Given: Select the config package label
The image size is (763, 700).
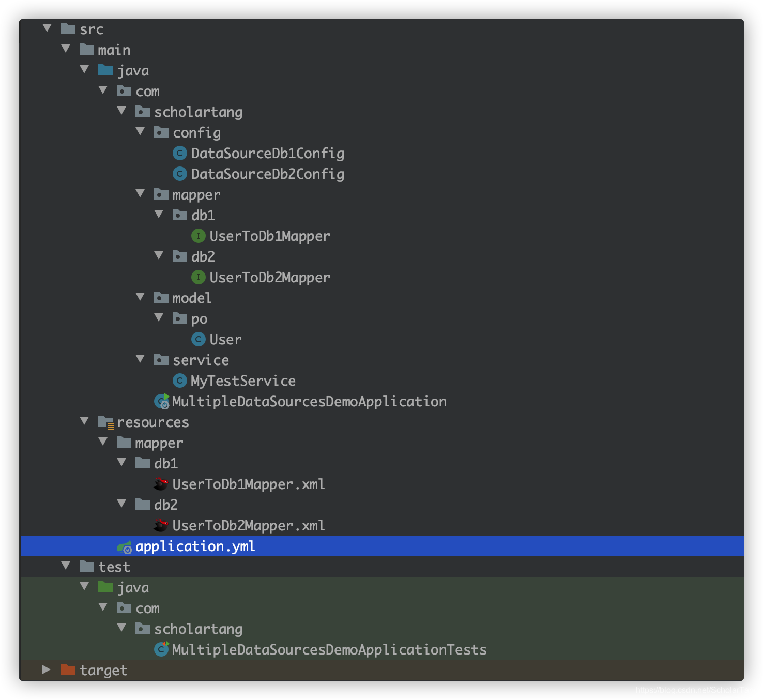Looking at the screenshot, I should click(x=196, y=133).
